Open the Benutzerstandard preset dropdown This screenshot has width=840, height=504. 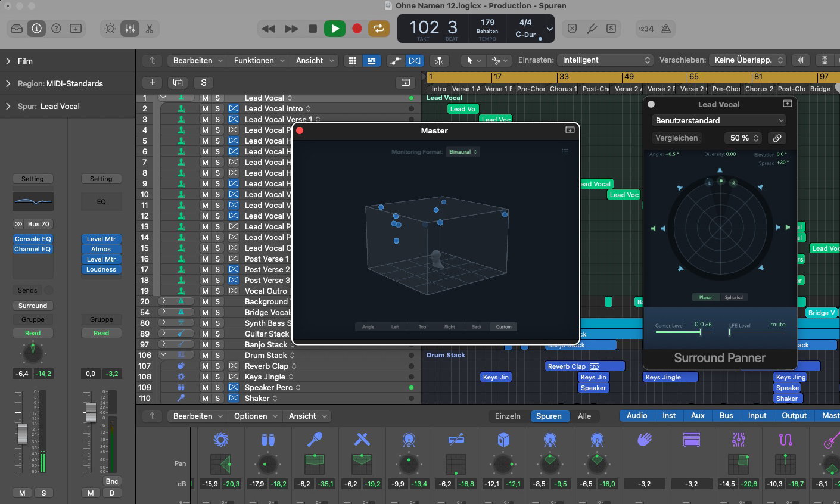(719, 120)
